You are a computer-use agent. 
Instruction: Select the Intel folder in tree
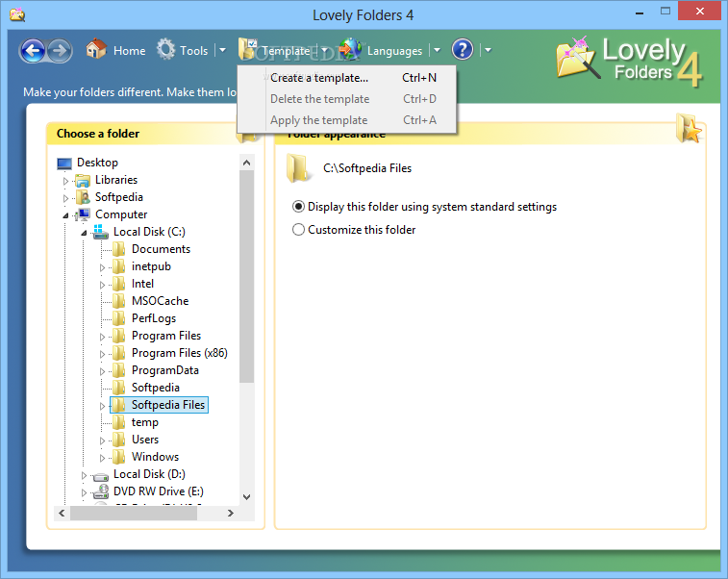pyautogui.click(x=142, y=284)
